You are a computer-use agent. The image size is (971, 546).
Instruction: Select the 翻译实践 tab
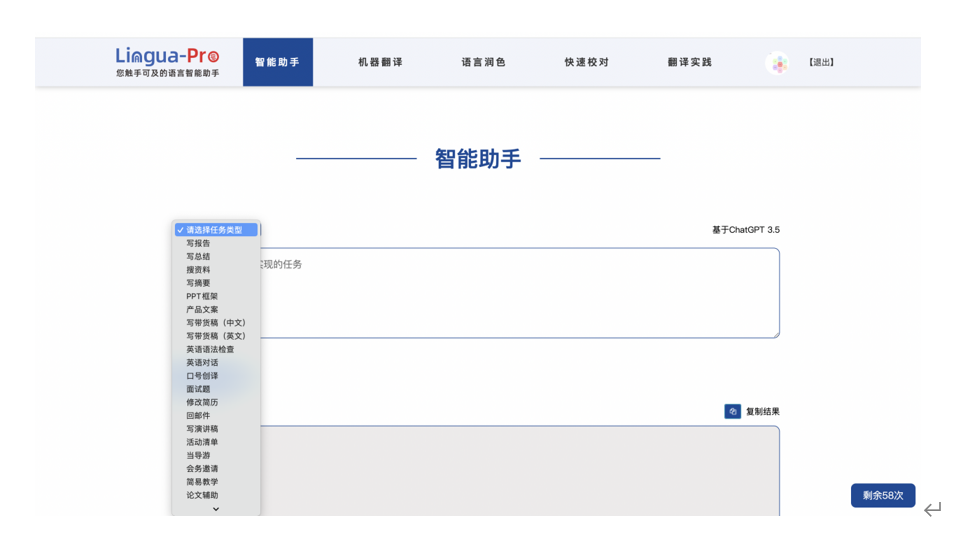tap(690, 63)
